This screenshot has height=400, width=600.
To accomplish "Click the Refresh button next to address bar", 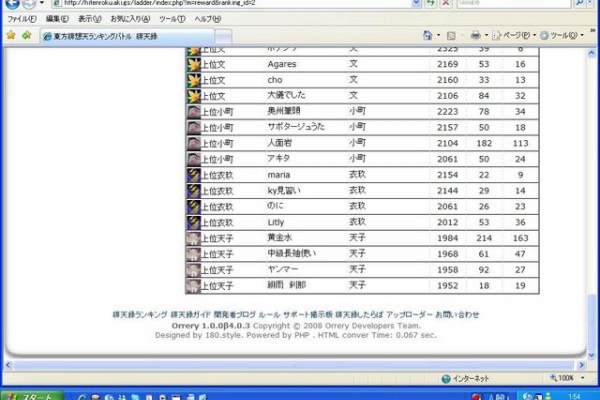I will [431, 3].
